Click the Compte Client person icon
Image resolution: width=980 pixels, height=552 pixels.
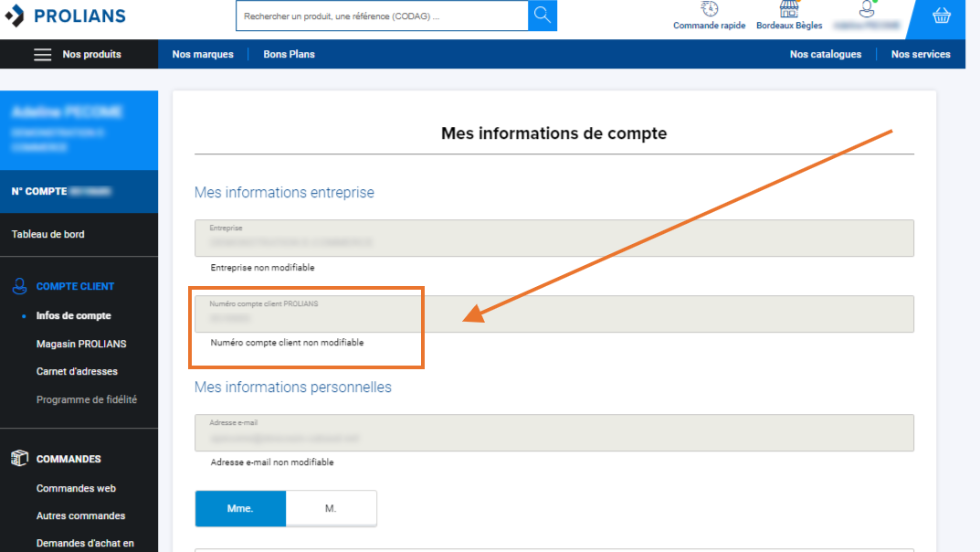point(19,286)
